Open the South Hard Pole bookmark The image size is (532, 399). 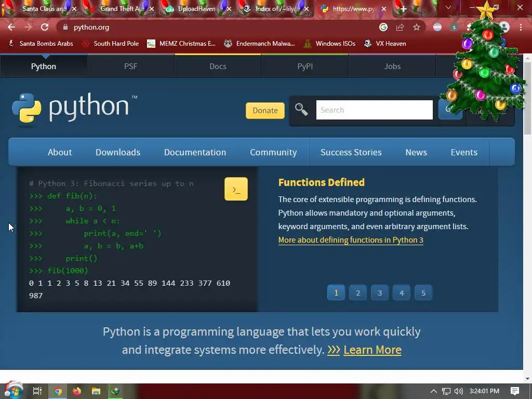click(x=111, y=44)
